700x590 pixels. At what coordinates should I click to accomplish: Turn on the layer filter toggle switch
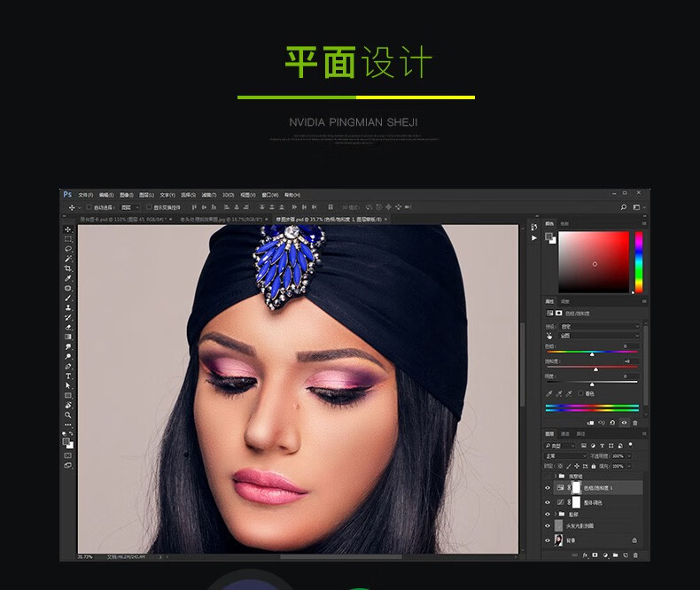(630, 445)
